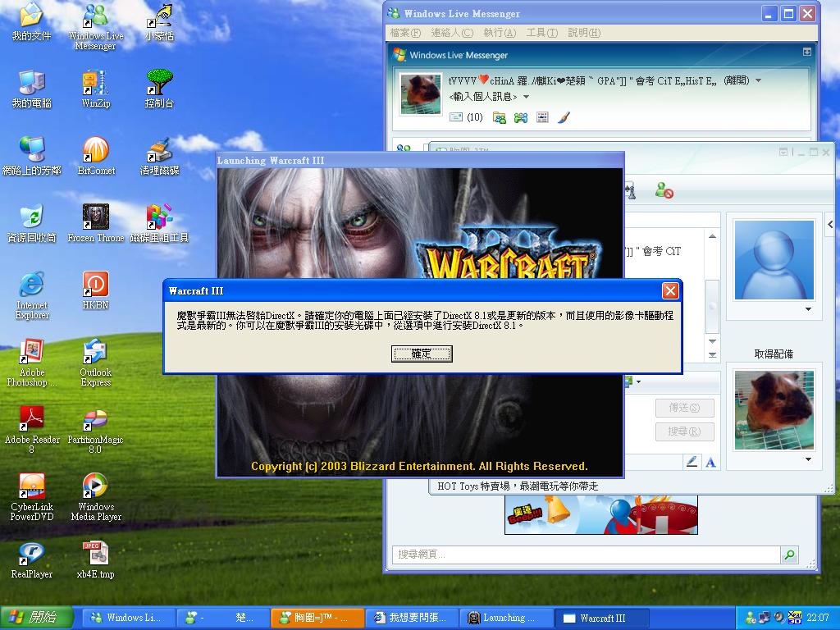The image size is (840, 630).
Task: Open dropdown under contact's display picture
Action: 808,309
